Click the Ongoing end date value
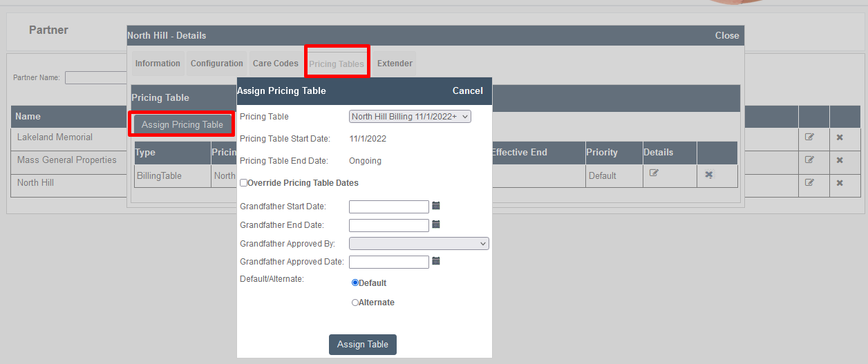The width and height of the screenshot is (868, 364). pyautogui.click(x=365, y=160)
